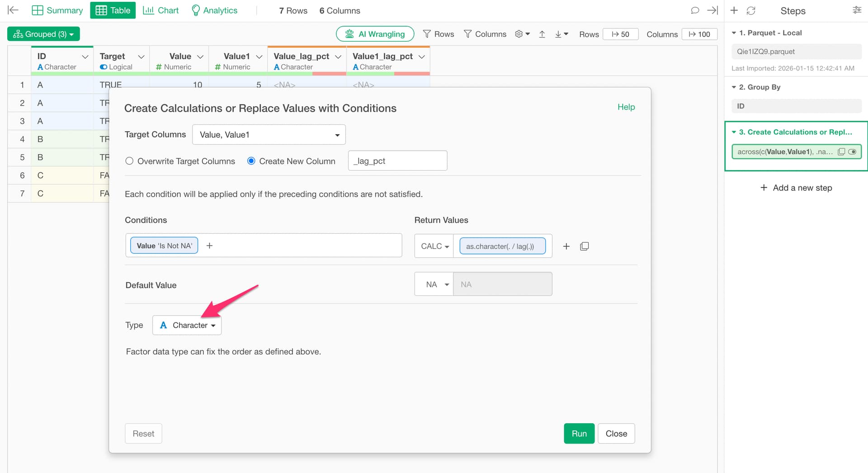Image resolution: width=868 pixels, height=473 pixels.
Task: Click the comment bubble icon
Action: click(x=695, y=10)
